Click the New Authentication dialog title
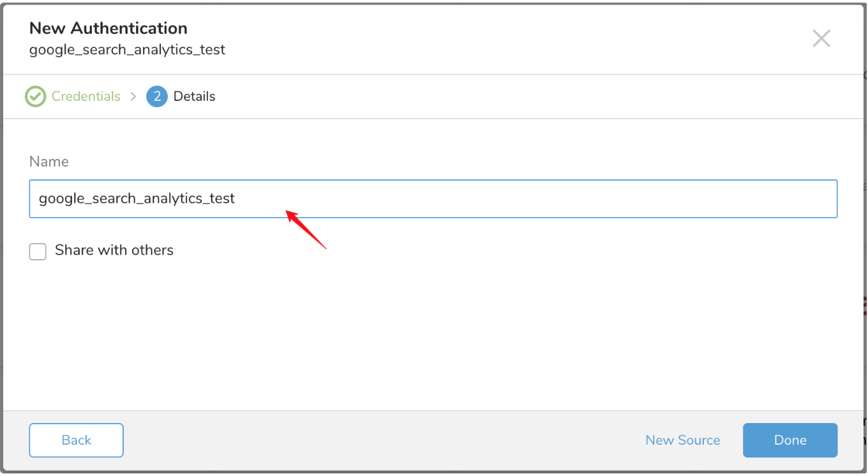This screenshot has height=476, width=868. click(x=108, y=28)
